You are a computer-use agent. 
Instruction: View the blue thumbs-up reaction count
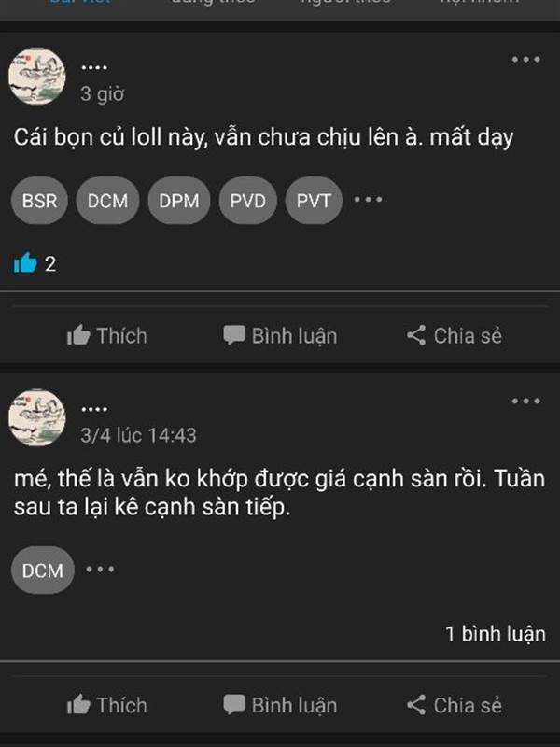pyautogui.click(x=35, y=263)
